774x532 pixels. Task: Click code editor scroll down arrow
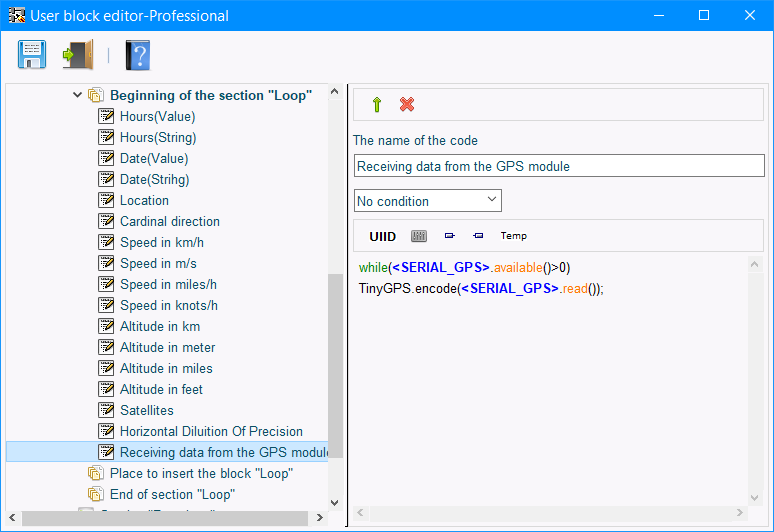(754, 498)
